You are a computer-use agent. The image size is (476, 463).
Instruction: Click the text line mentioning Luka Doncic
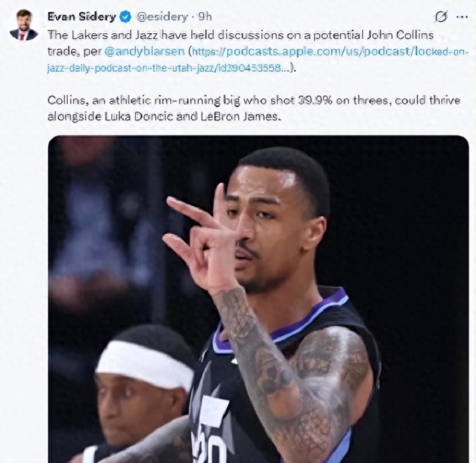pos(164,117)
